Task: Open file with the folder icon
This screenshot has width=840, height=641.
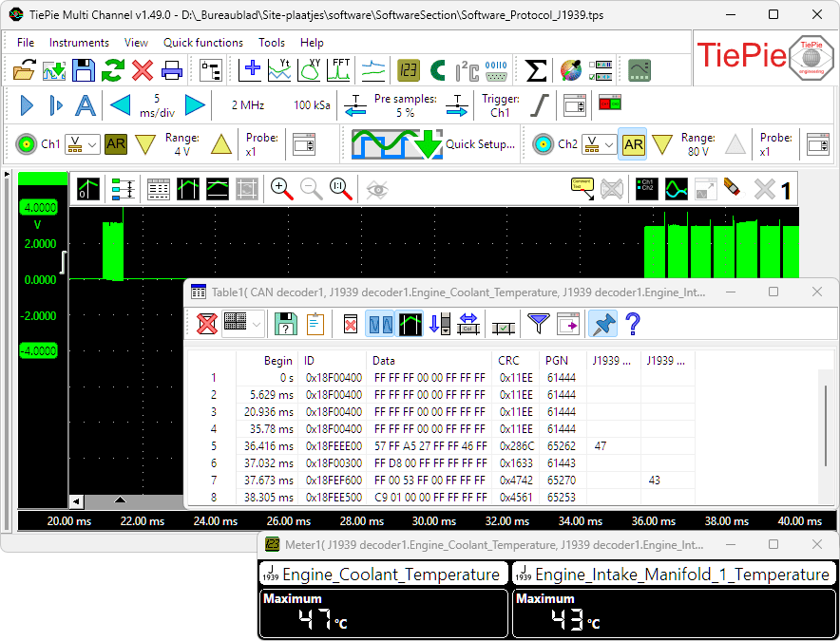Action: (24, 69)
